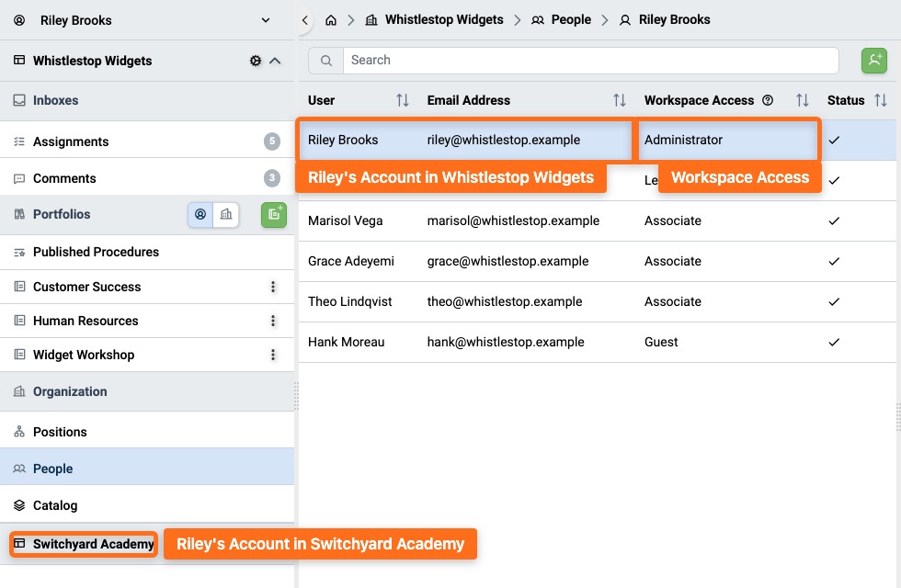Click the search magnifier icon
Viewport: 901px width, 588px height.
pos(325,61)
